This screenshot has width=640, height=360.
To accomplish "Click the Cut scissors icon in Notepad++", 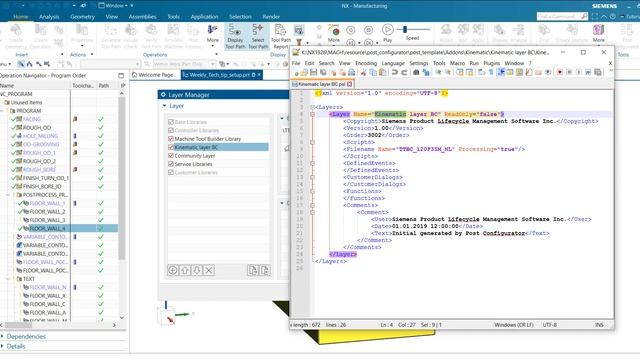I will (x=363, y=73).
